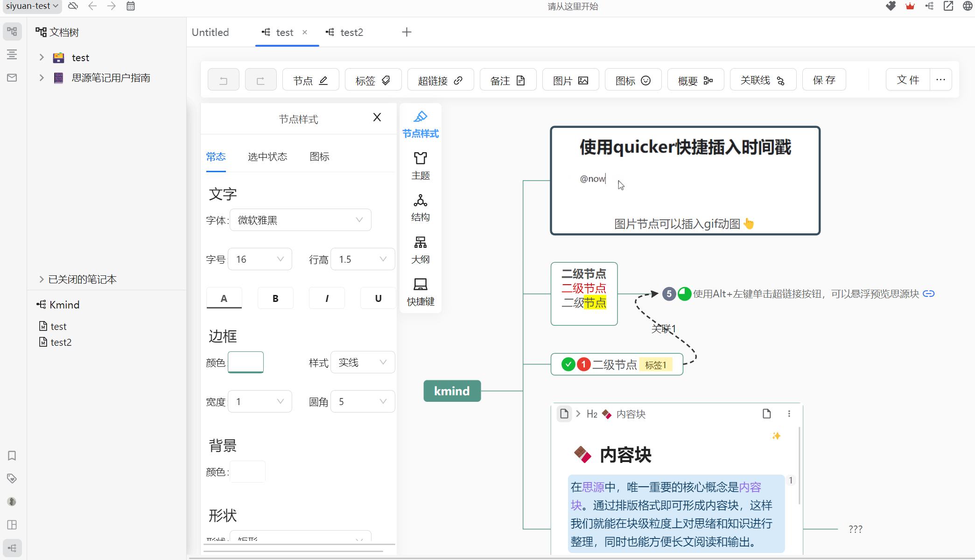Viewport: 975px width, 560px height.
Task: Open the outline icon in left dock
Action: (x=12, y=55)
